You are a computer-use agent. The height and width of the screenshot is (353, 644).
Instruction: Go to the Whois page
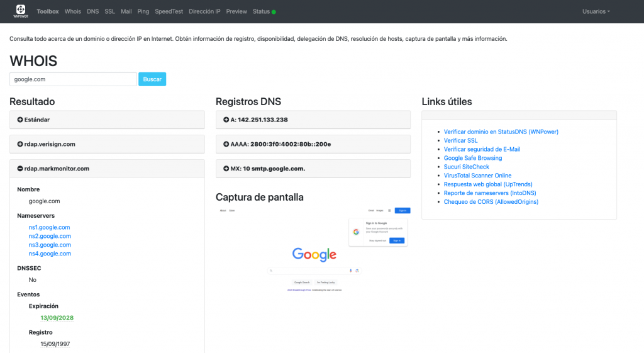tap(73, 11)
